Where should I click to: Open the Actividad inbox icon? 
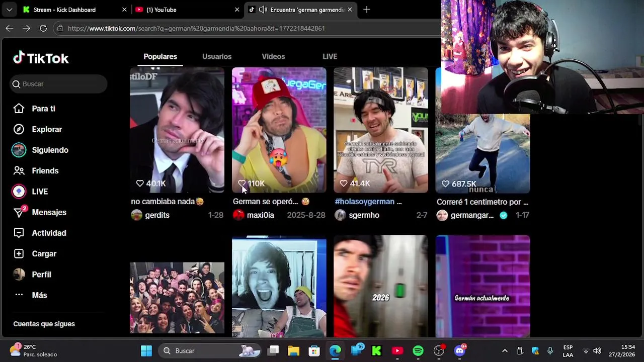tap(19, 233)
